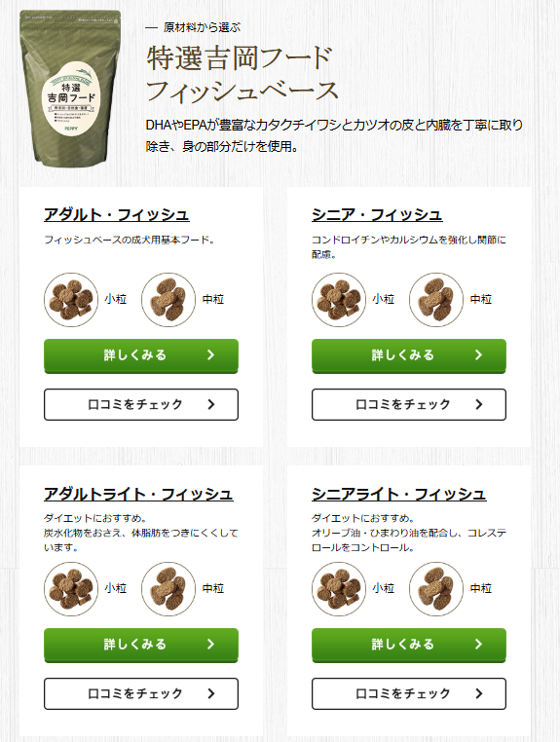Click the medium kibble icon under シニア・フィッシュ
The image size is (560, 742).
[x=436, y=300]
